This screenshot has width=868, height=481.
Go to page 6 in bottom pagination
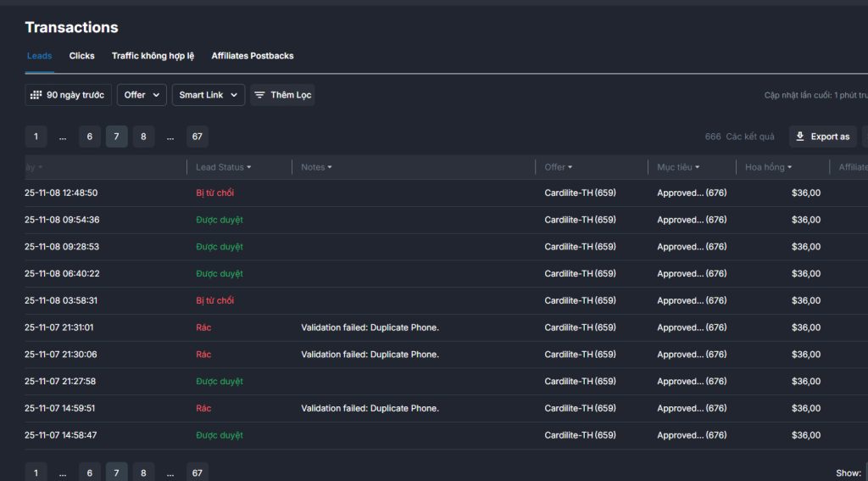(90, 473)
